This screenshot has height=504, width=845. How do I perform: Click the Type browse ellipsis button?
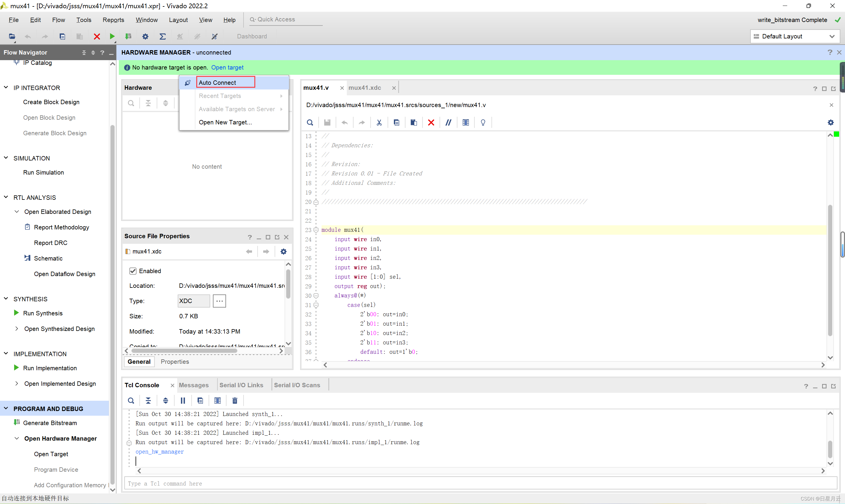(x=219, y=301)
